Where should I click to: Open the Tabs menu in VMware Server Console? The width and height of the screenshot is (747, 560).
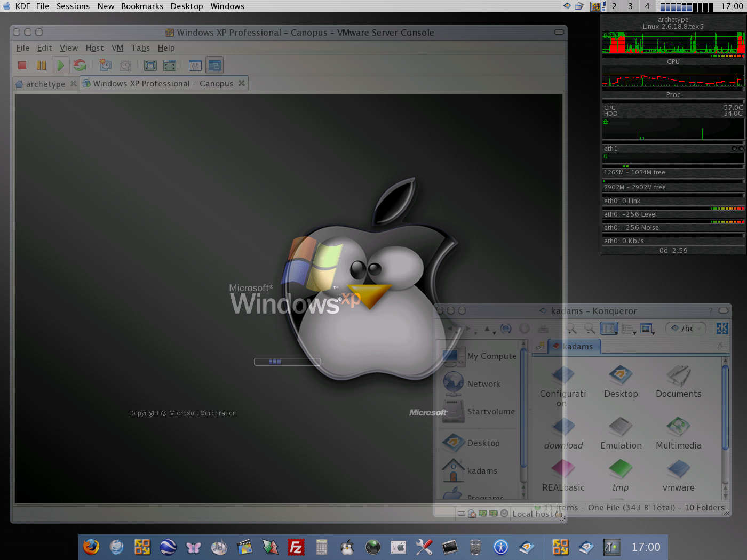pos(140,48)
